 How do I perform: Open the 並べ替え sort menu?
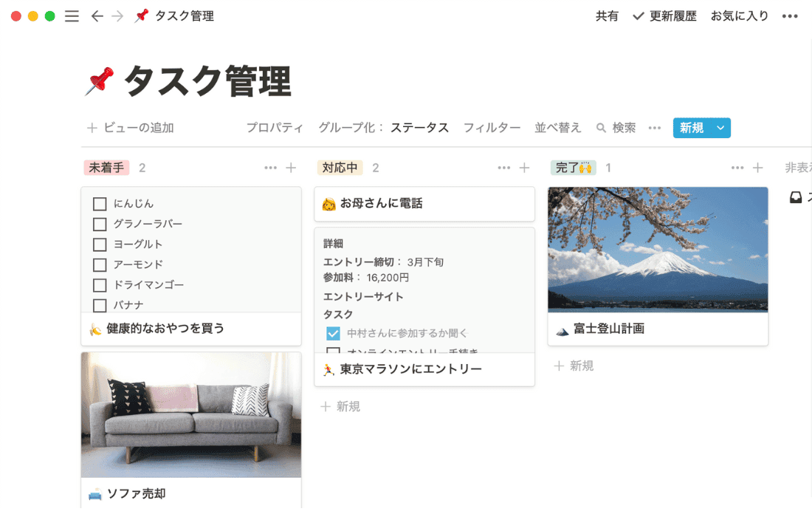558,128
